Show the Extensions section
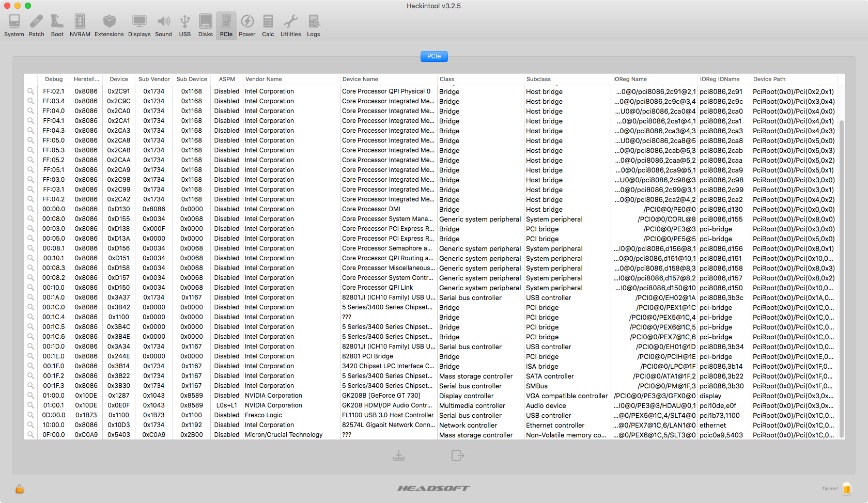Screen dimensions: 868x503 click(109, 25)
